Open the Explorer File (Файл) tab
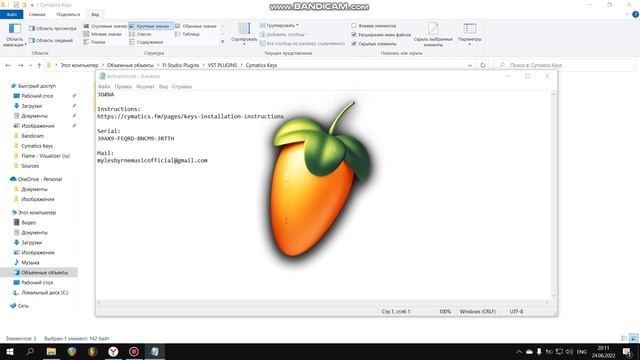Image resolution: width=640 pixels, height=360 pixels. click(x=11, y=14)
